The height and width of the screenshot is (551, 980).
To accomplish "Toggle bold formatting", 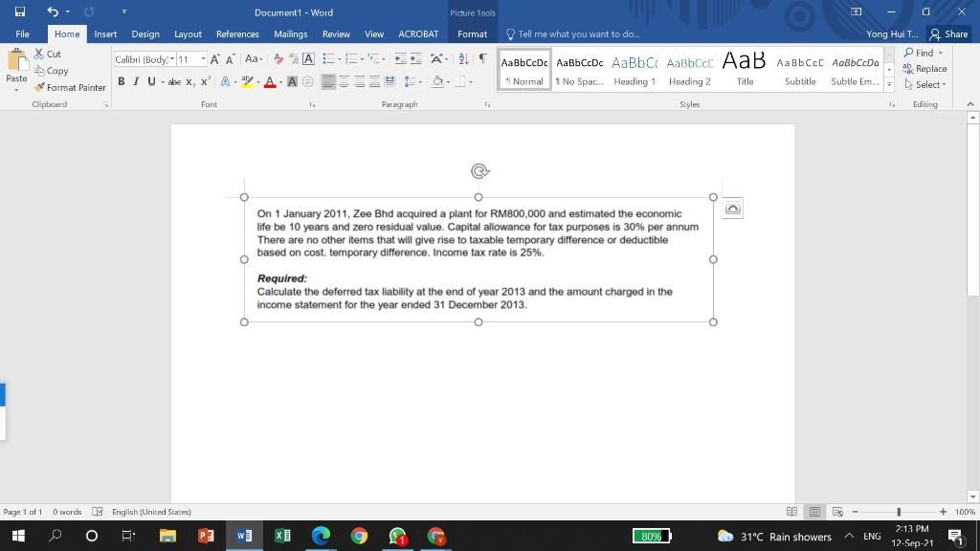I will click(x=119, y=81).
